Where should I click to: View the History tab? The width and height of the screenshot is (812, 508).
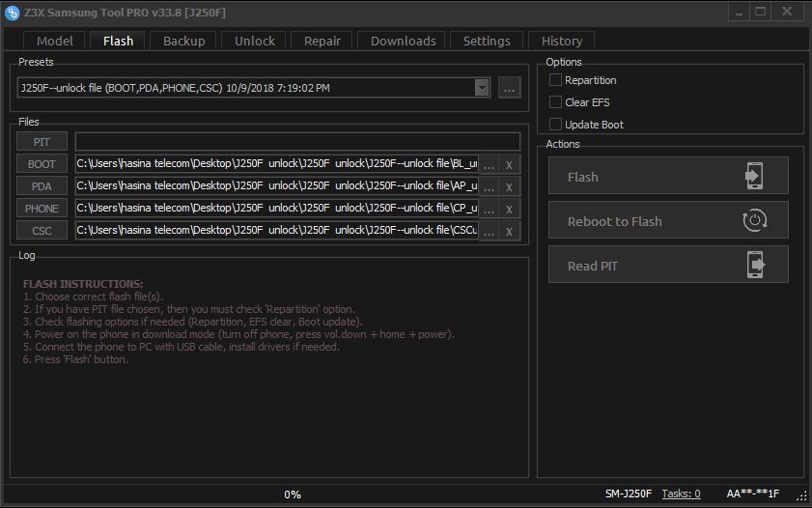click(x=562, y=41)
